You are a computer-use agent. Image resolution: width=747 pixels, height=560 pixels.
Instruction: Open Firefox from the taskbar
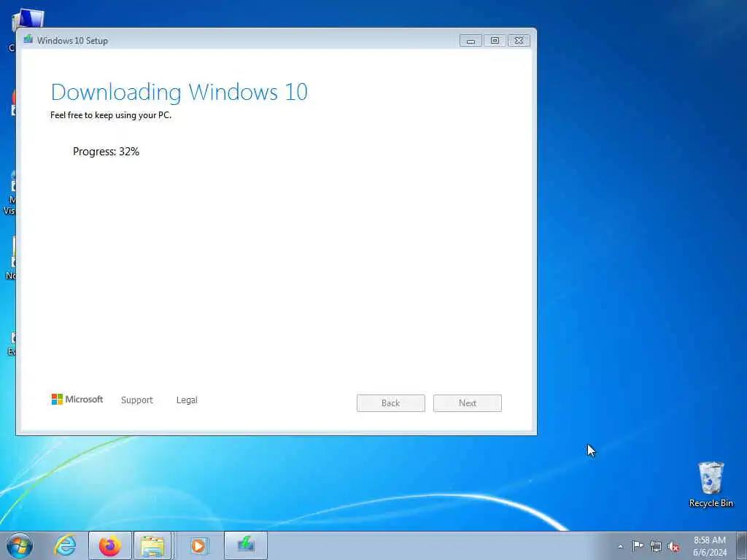pos(110,545)
